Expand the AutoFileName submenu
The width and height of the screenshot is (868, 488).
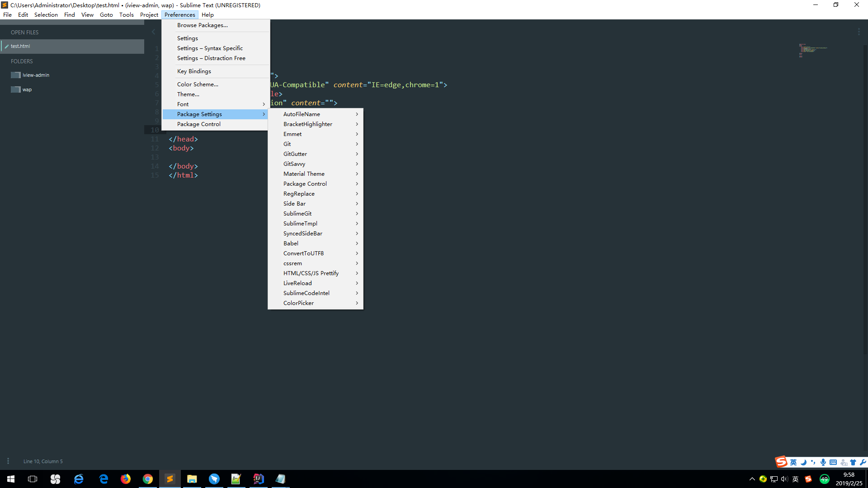[316, 114]
